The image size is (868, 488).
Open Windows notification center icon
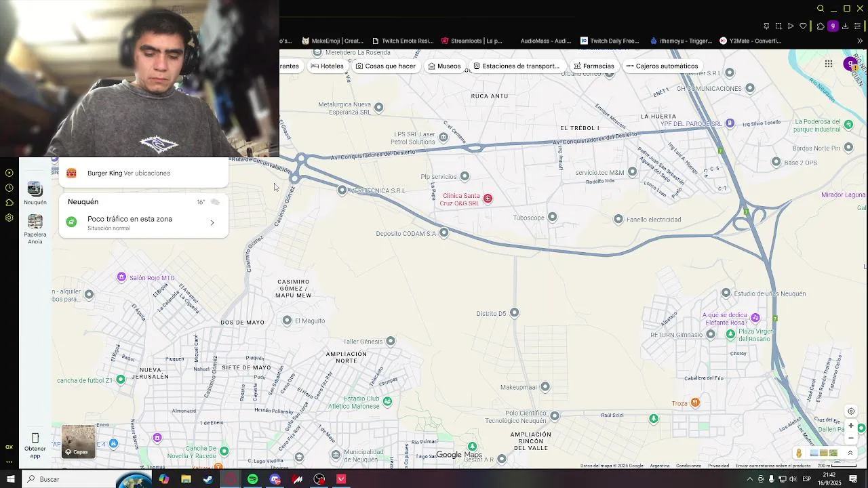point(854,479)
